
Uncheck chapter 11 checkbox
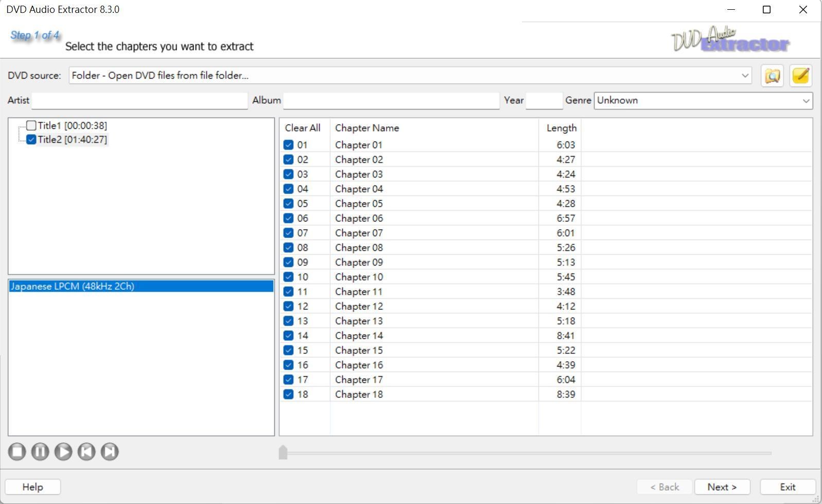(288, 292)
